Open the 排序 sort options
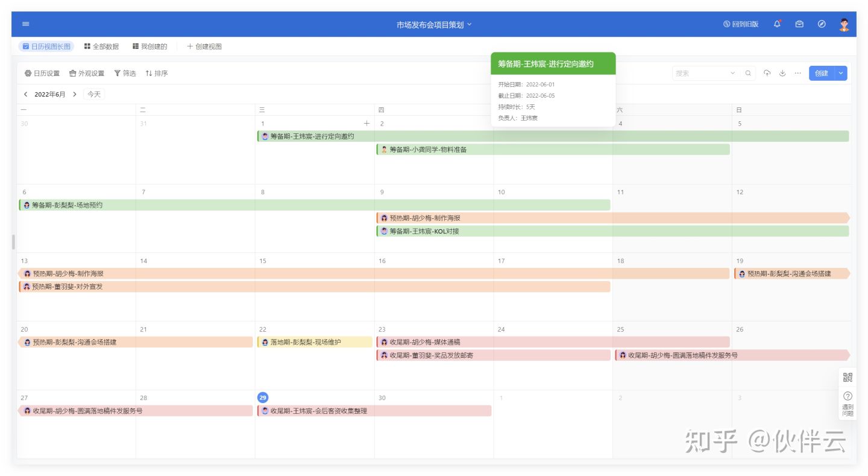 click(x=157, y=73)
